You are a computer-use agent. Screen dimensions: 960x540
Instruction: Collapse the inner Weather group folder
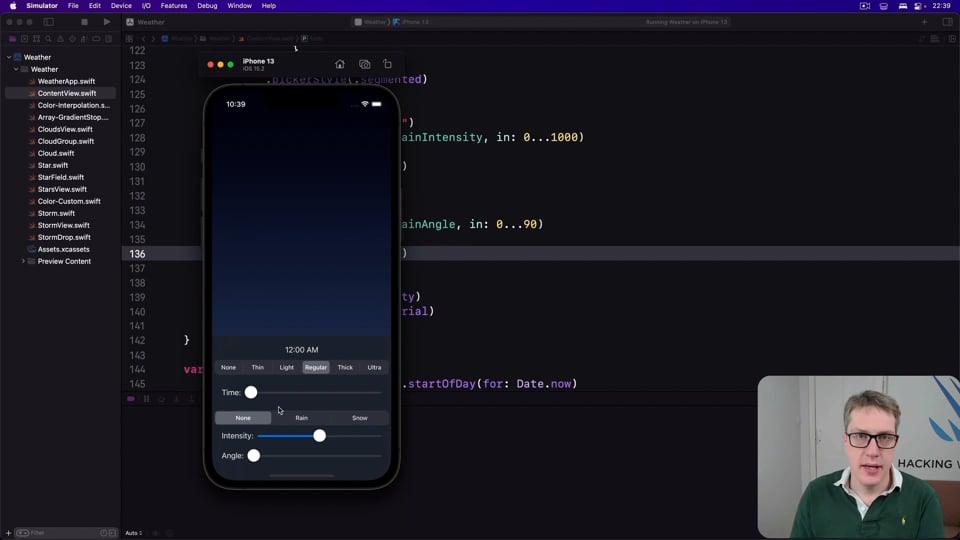pyautogui.click(x=16, y=69)
